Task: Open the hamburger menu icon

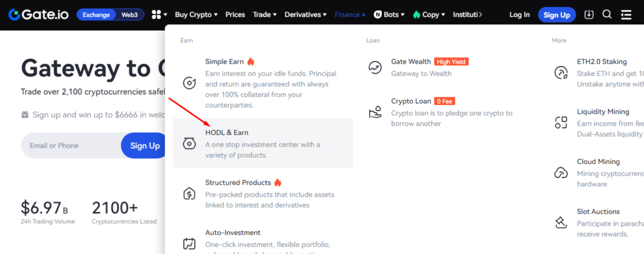Action: [x=626, y=14]
